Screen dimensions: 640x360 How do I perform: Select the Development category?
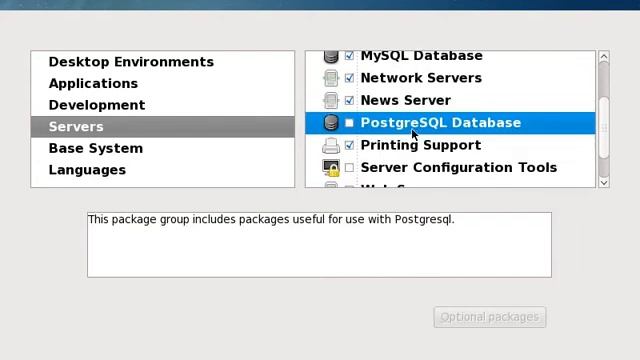coord(162,105)
